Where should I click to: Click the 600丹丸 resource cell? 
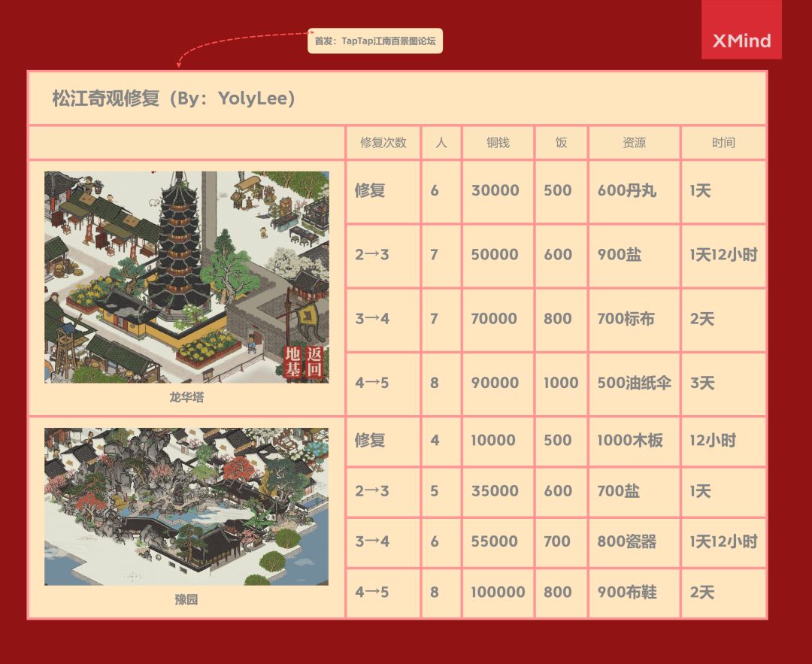click(635, 192)
